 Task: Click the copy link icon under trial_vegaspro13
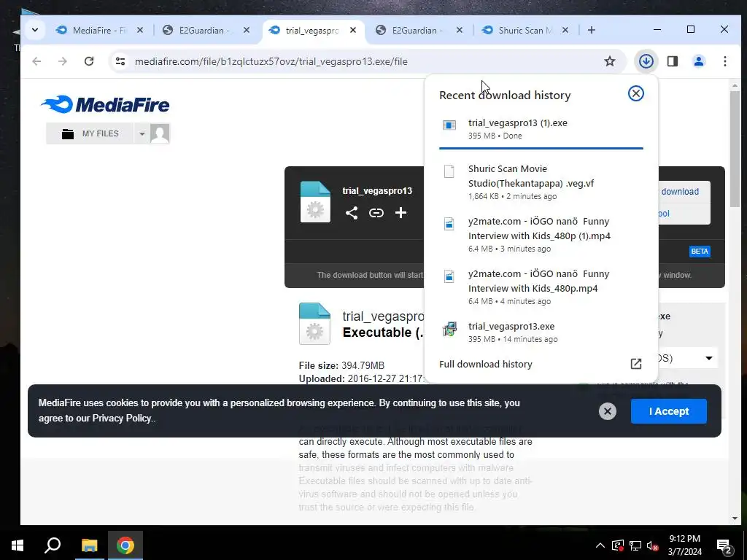pyautogui.click(x=376, y=213)
